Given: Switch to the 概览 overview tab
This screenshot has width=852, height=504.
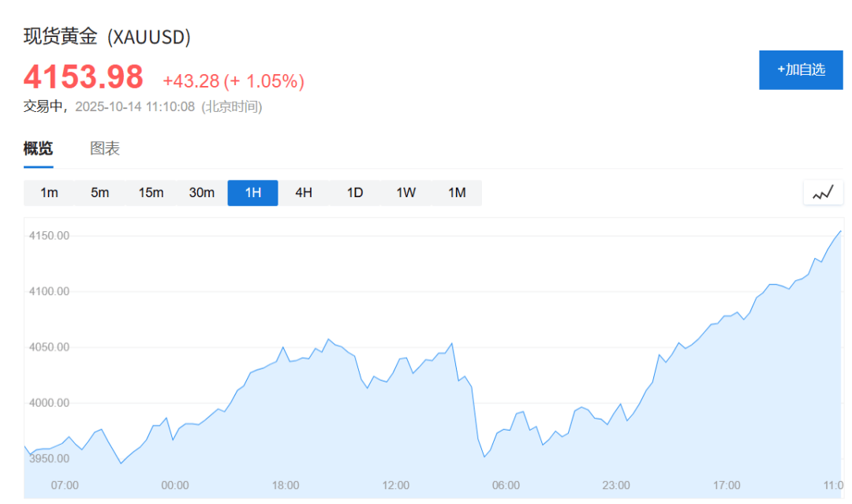Looking at the screenshot, I should tap(39, 148).
